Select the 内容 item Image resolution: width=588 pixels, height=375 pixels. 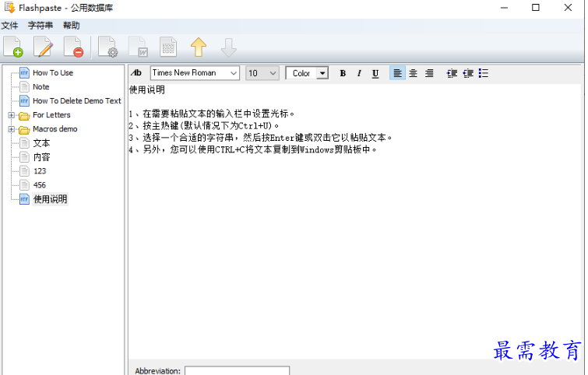(x=41, y=157)
